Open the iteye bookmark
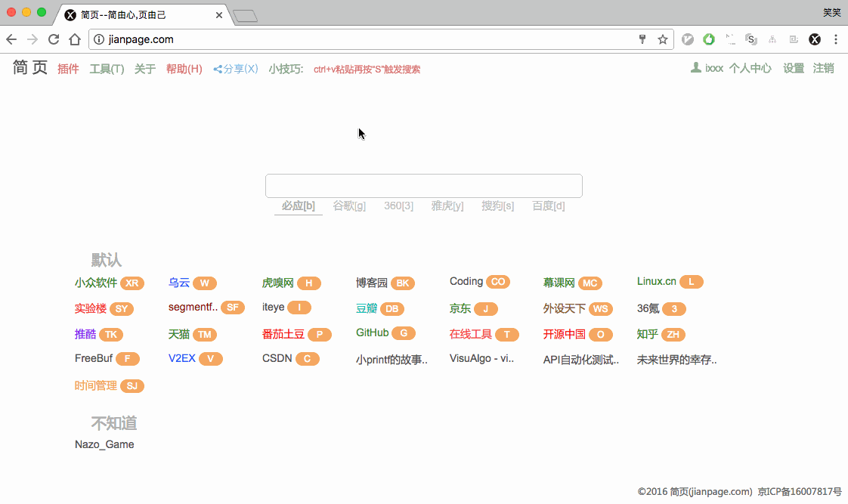This screenshot has height=504, width=848. click(x=273, y=307)
